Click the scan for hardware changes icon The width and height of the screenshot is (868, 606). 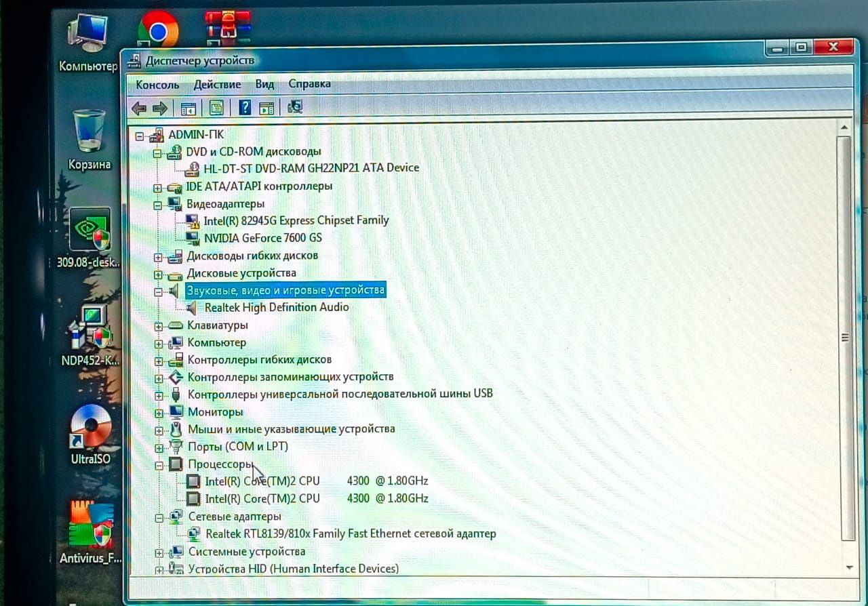pyautogui.click(x=295, y=106)
